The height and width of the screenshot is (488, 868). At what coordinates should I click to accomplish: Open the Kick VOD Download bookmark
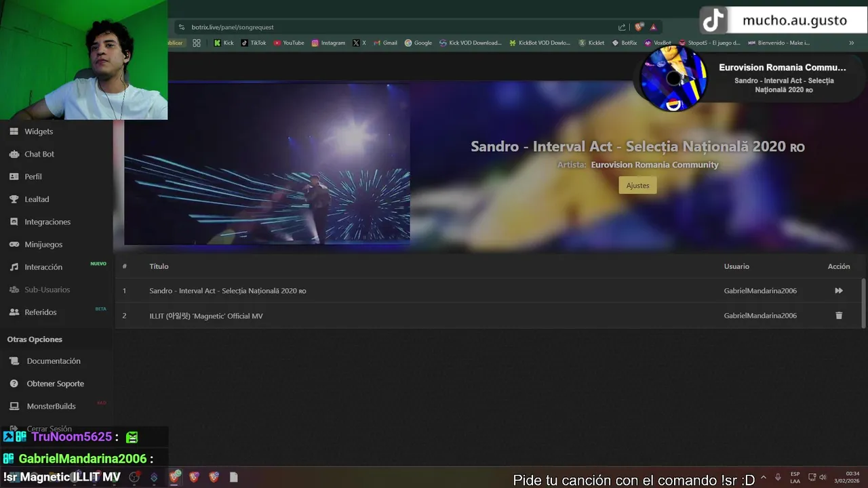[471, 43]
